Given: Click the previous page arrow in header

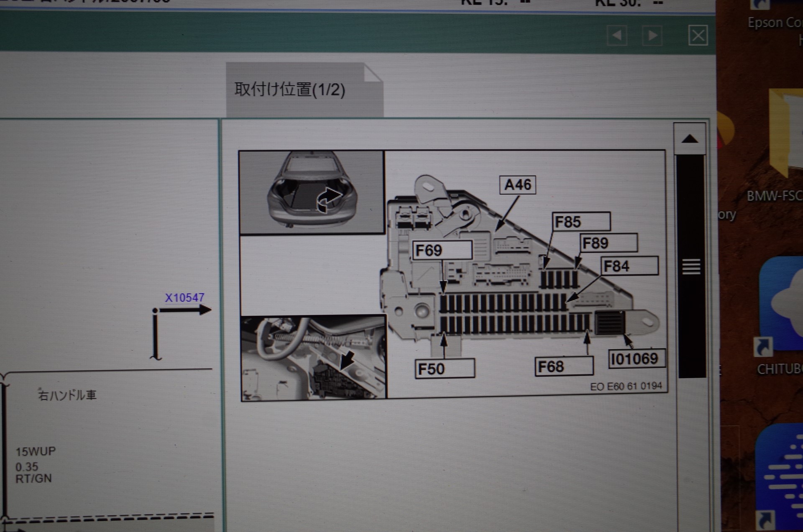Looking at the screenshot, I should click(617, 36).
